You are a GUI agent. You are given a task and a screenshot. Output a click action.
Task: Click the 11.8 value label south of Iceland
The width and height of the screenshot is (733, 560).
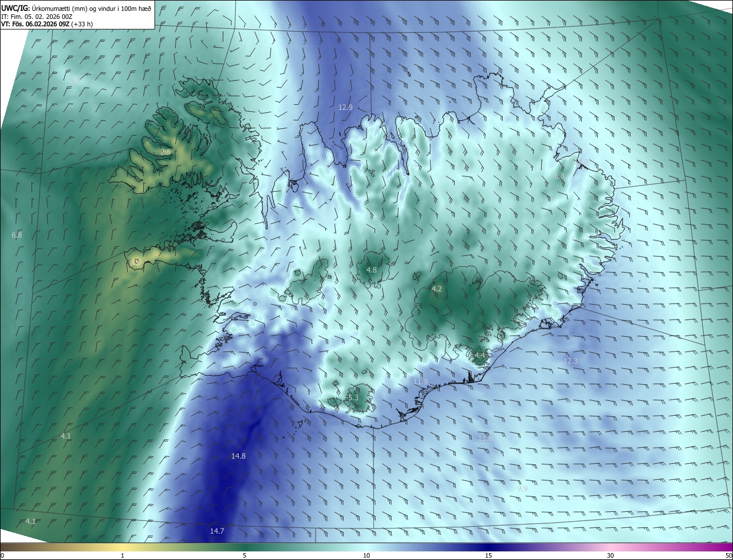[485, 438]
